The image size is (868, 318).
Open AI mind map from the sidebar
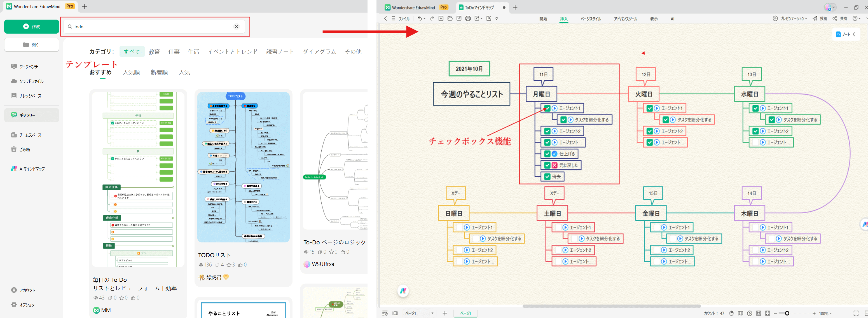click(x=30, y=169)
